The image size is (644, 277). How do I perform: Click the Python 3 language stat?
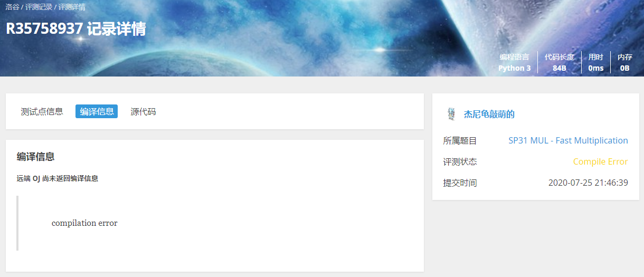(x=515, y=68)
